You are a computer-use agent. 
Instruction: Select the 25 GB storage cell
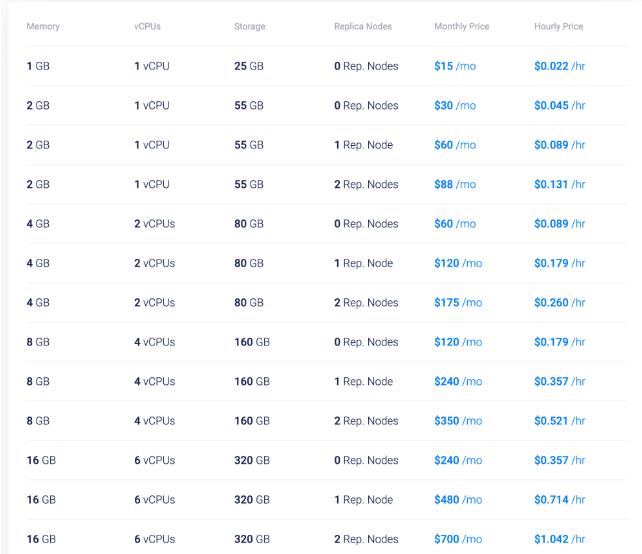(249, 66)
